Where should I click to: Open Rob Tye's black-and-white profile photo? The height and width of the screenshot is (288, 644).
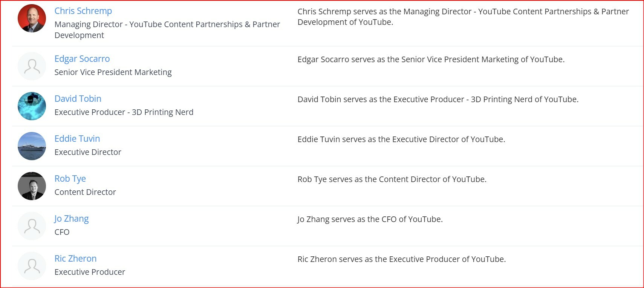pos(32,186)
